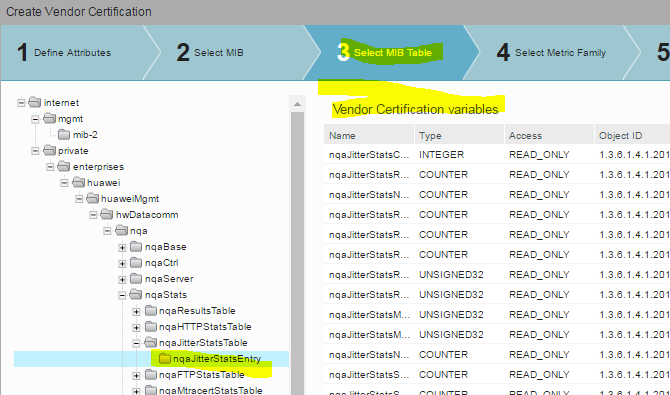Screen dimensions: 670x395
Task: Click the nqaResultsTable folder icon
Action: (150, 311)
